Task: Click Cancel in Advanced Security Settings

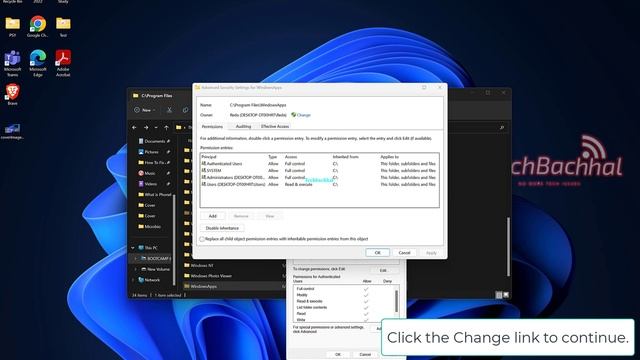Action: 404,253
